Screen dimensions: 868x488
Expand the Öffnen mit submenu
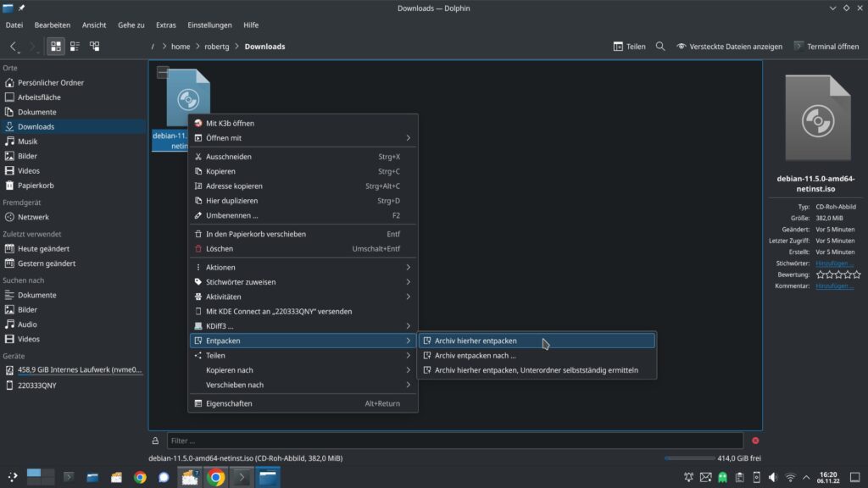click(x=303, y=138)
